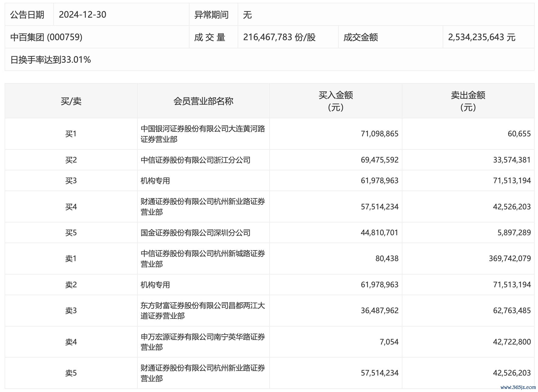Select sell amount 71,513,194 in 买3 row
Screen dimensions: 538x392
coord(512,180)
